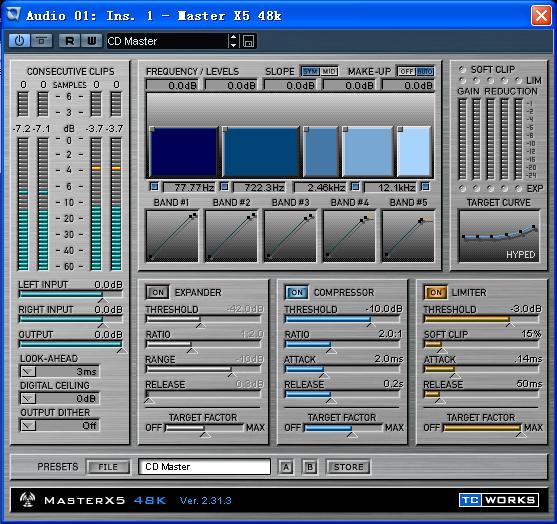Adjust the Compressor Threshold slider
The width and height of the screenshot is (557, 524).
(342, 319)
